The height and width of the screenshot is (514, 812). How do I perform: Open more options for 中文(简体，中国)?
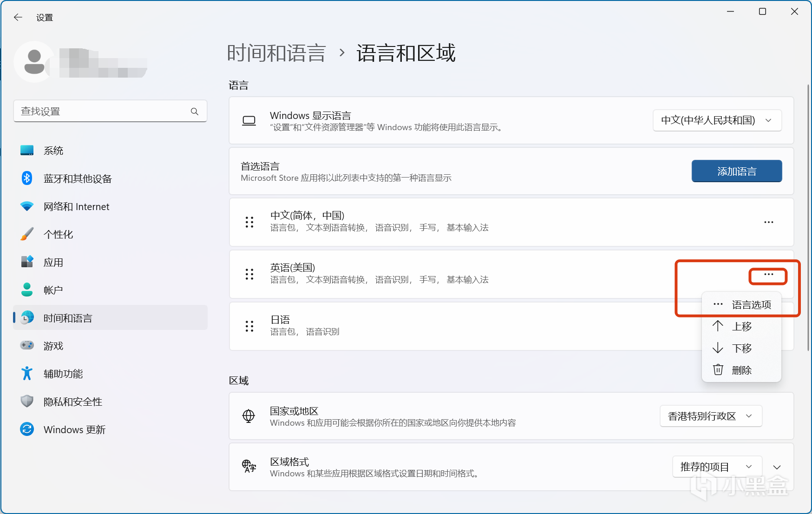pyautogui.click(x=769, y=222)
